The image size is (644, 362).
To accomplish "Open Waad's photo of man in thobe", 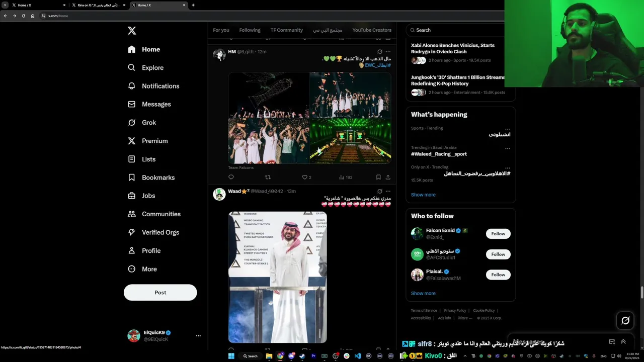I will click(x=278, y=277).
